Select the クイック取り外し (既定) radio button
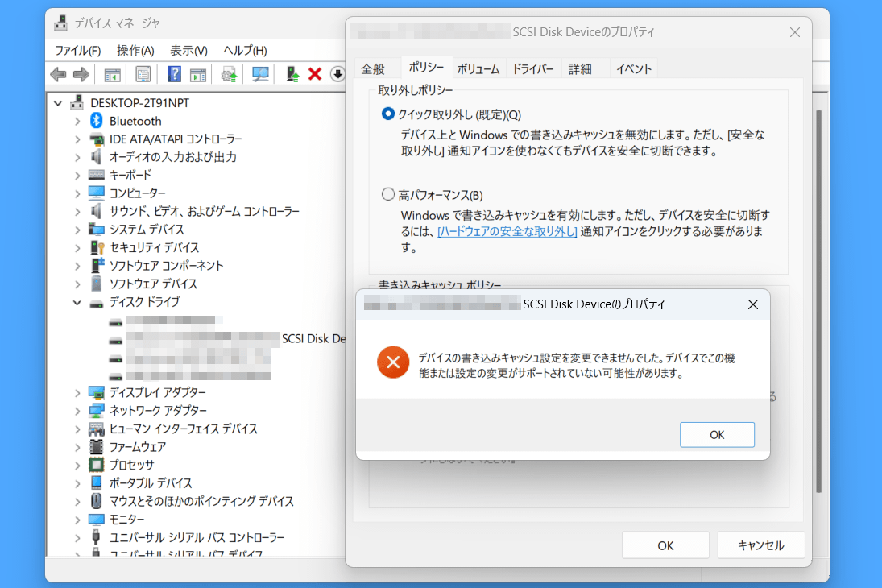 click(x=388, y=114)
